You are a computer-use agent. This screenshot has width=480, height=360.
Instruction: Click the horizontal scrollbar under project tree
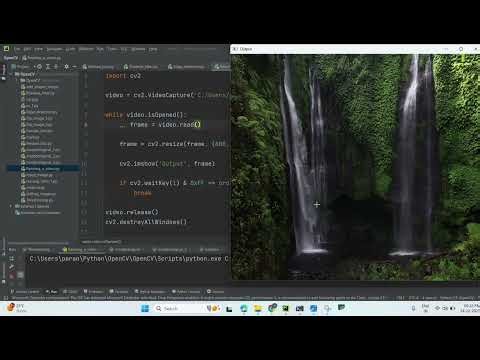tap(38, 243)
